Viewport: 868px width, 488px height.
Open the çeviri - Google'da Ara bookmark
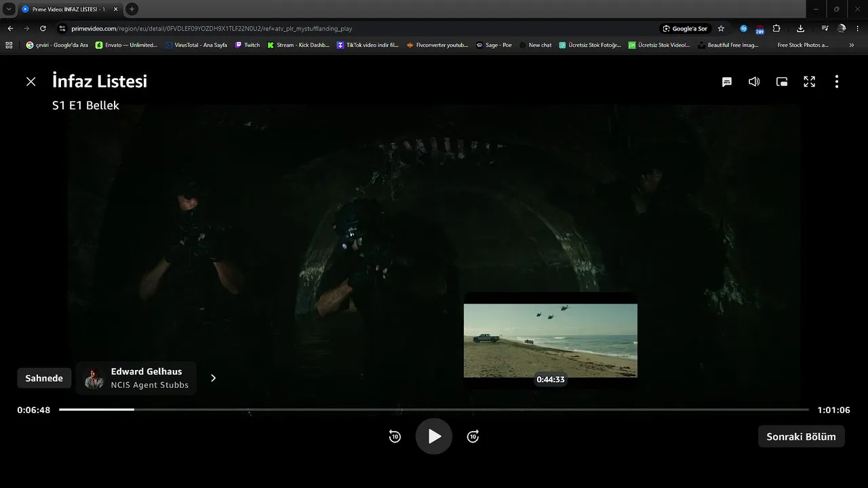[57, 45]
